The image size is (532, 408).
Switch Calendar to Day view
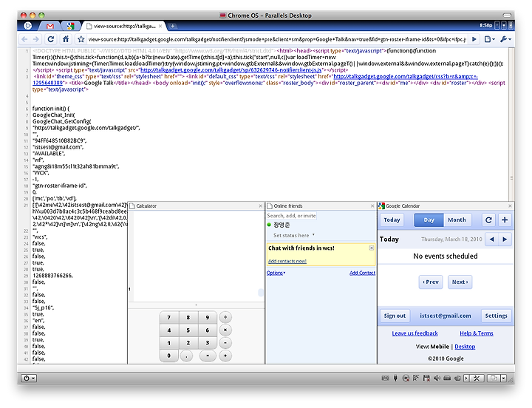pyautogui.click(x=429, y=220)
